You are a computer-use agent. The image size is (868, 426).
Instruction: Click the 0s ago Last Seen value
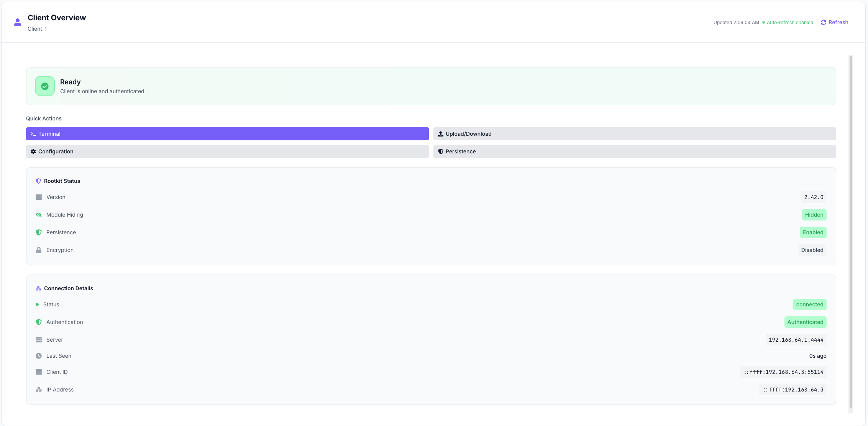click(x=818, y=356)
